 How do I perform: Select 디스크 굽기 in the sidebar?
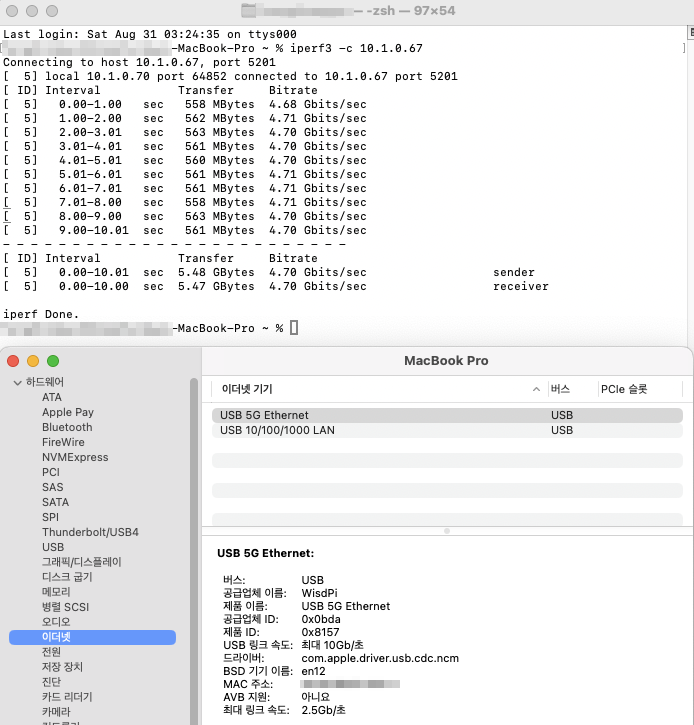(67, 577)
